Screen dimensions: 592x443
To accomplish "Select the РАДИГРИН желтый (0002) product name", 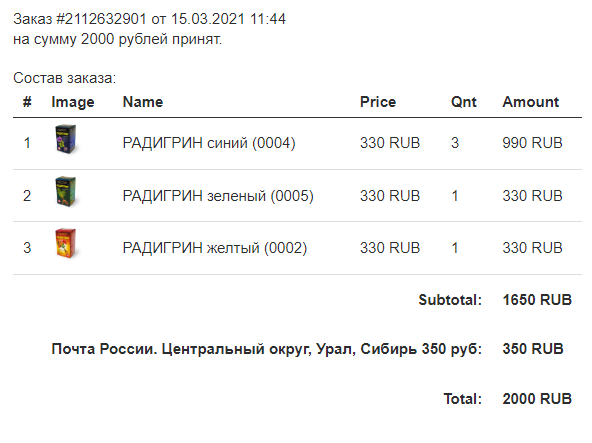I will 215,248.
